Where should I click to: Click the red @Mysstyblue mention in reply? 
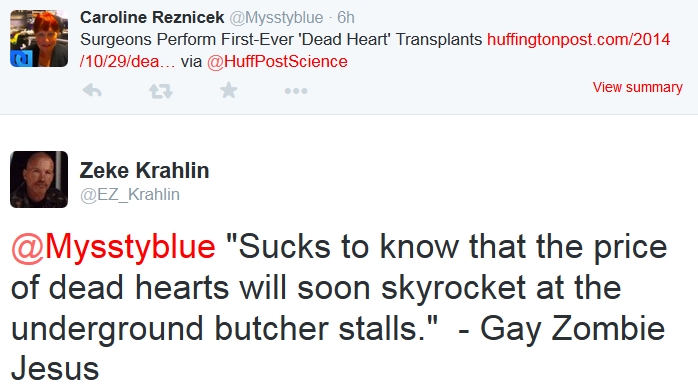(114, 247)
